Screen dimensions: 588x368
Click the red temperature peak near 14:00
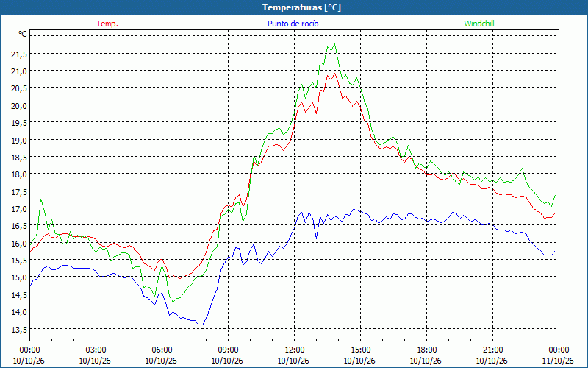point(334,74)
